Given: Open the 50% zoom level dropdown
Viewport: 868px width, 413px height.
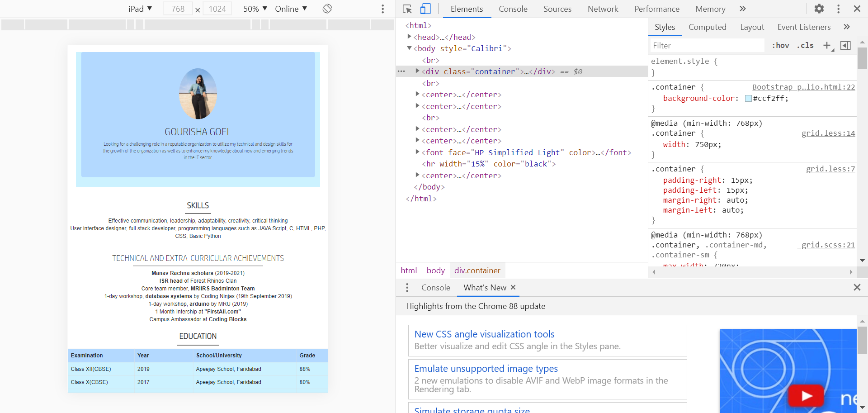Looking at the screenshot, I should (254, 9).
